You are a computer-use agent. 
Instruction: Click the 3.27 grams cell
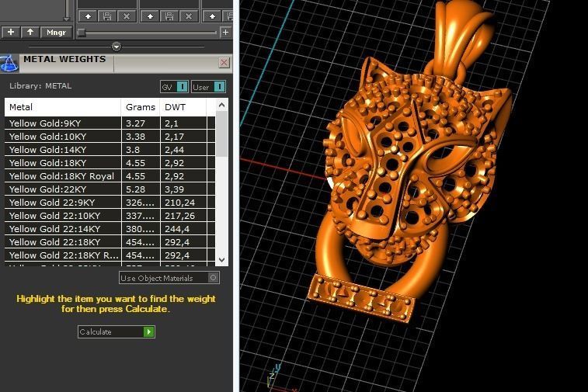point(141,123)
